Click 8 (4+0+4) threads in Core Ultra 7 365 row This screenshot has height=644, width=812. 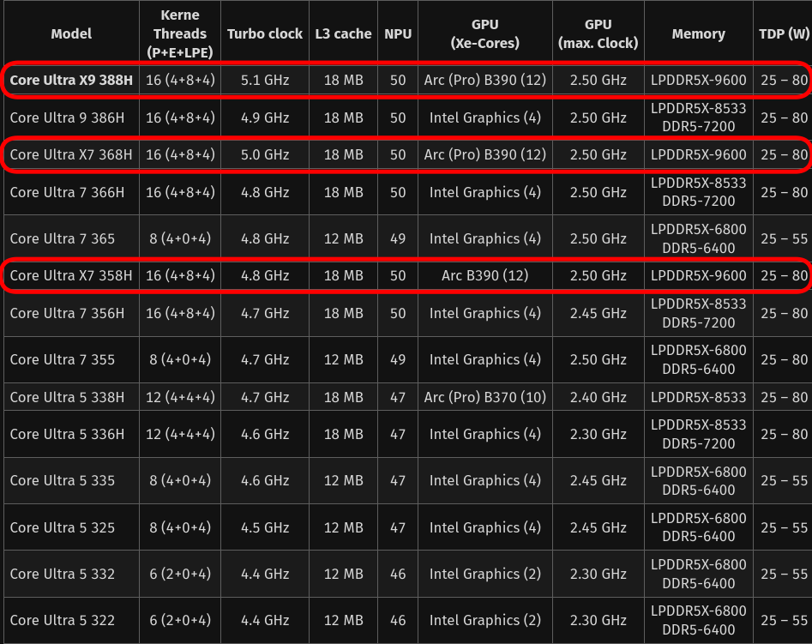(x=180, y=238)
